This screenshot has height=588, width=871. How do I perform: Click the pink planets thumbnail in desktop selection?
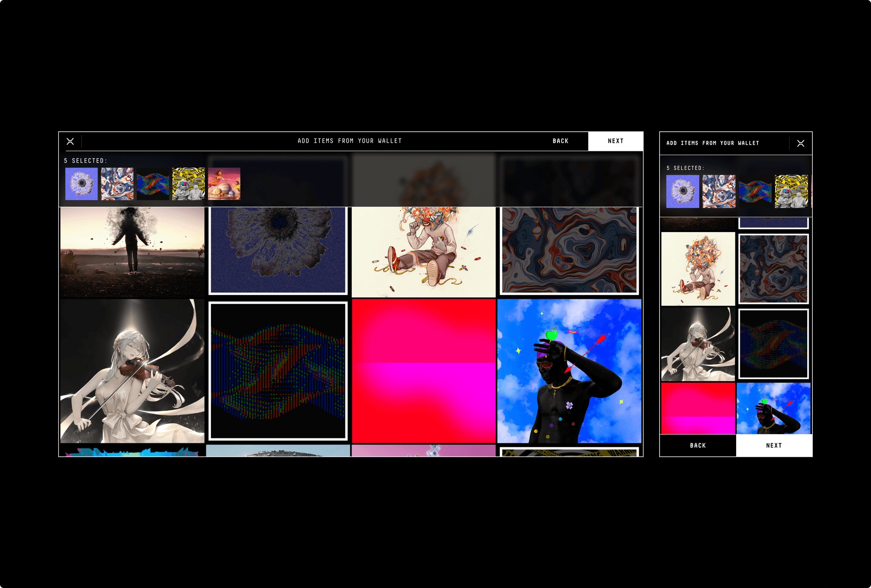224,184
